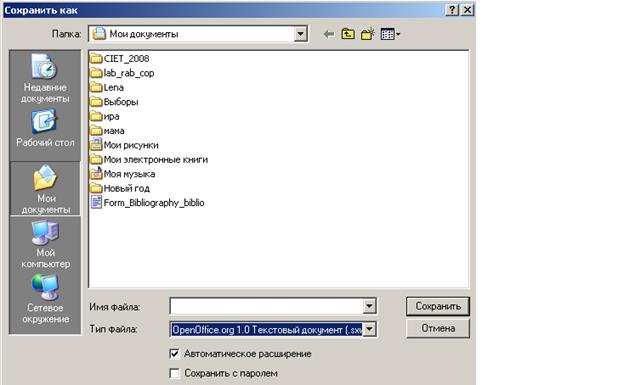618x385 pixels.
Task: Open Сетевое окружение in the sidebar
Action: pos(45,299)
